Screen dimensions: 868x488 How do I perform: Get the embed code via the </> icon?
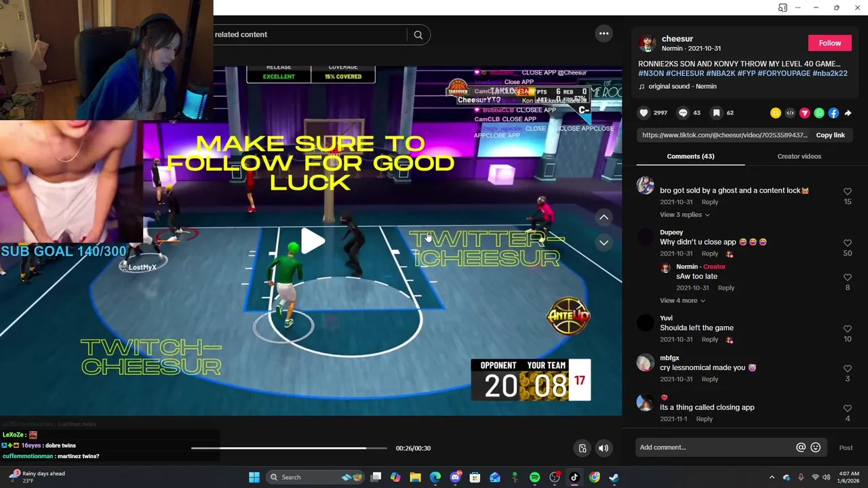[x=790, y=113]
